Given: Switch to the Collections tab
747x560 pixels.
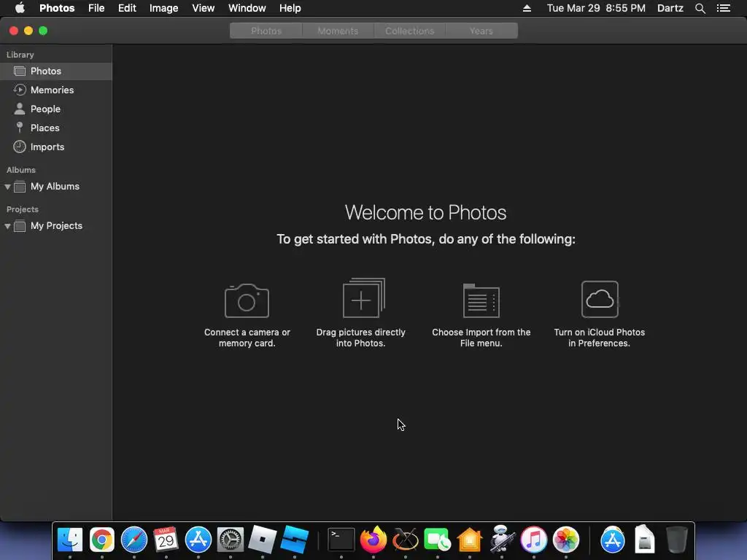Looking at the screenshot, I should [x=410, y=31].
